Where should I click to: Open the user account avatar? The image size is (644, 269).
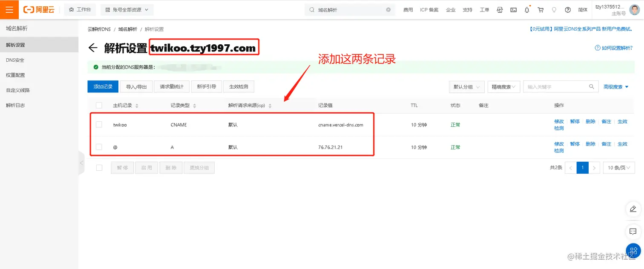tap(635, 10)
